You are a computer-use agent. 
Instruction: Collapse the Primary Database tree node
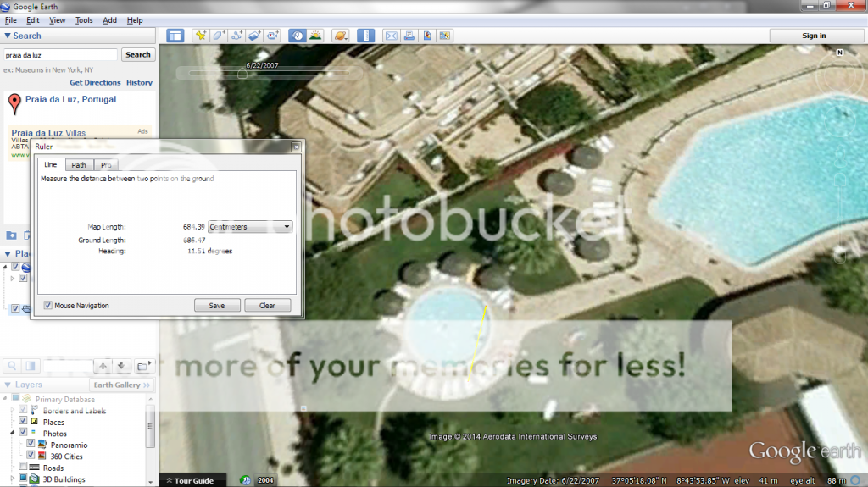(5, 398)
